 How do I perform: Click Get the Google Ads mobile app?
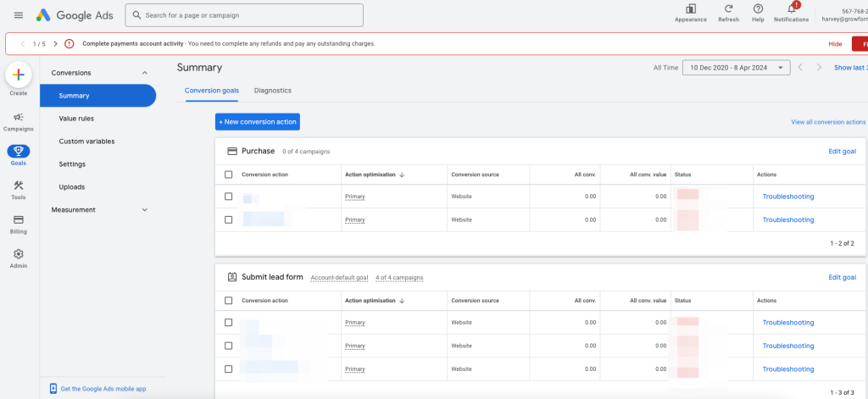point(103,389)
